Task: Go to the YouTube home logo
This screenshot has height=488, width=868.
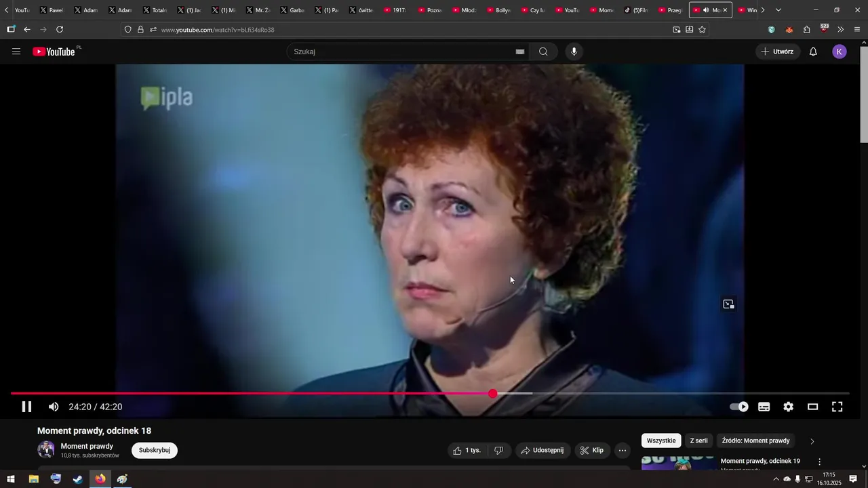Action: tap(54, 52)
